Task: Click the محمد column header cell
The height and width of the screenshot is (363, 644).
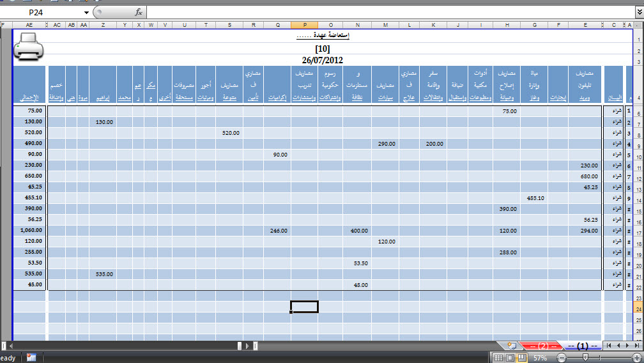Action: pyautogui.click(x=125, y=84)
